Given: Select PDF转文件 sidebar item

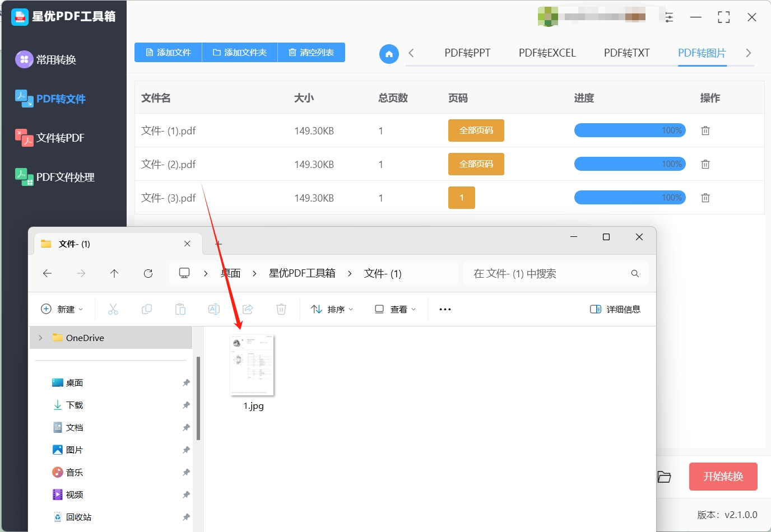Looking at the screenshot, I should click(50, 99).
